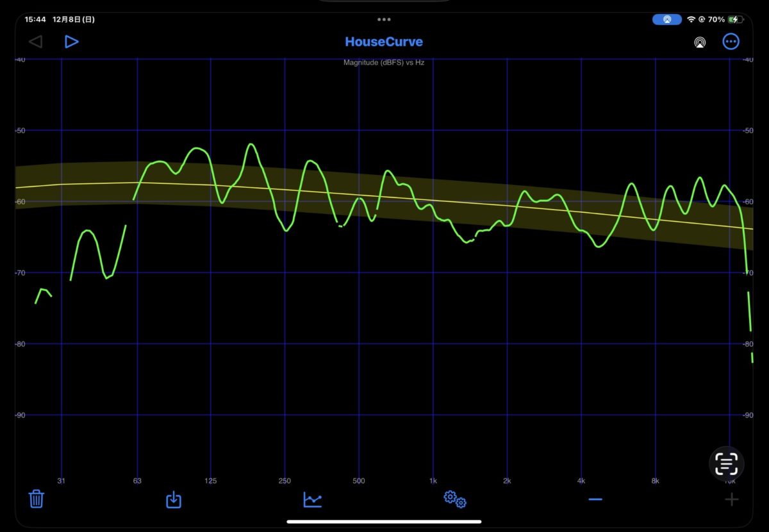The height and width of the screenshot is (532, 769).
Task: Tap the grayed-out back triangle icon
Action: [35, 42]
